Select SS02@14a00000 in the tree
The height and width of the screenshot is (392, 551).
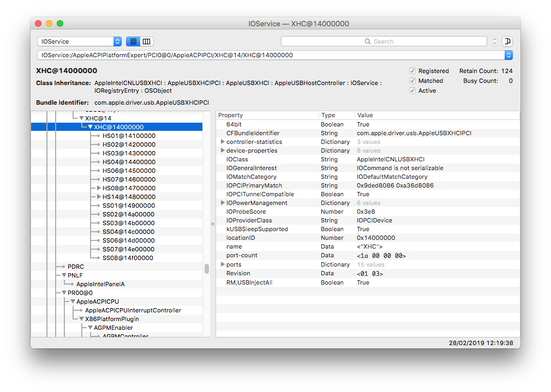(128, 214)
